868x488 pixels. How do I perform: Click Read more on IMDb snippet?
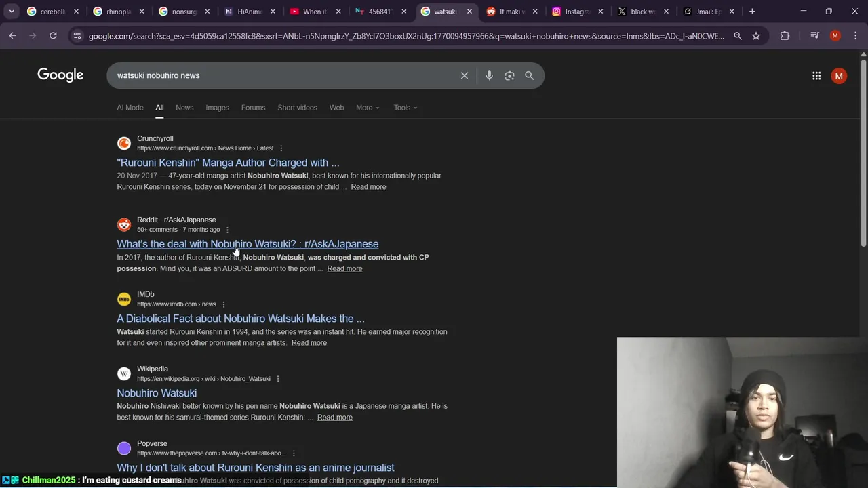(x=309, y=343)
